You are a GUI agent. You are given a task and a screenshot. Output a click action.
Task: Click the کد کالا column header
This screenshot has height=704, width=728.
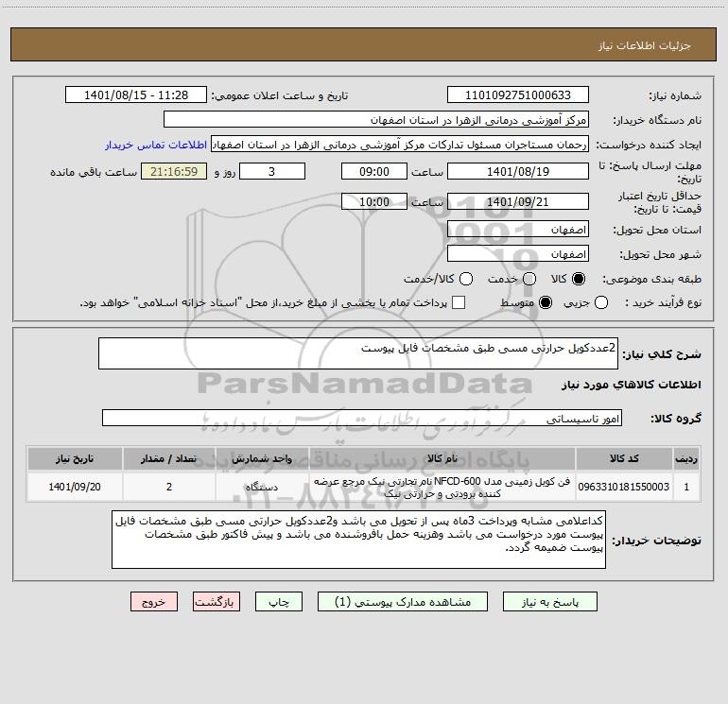coord(624,458)
